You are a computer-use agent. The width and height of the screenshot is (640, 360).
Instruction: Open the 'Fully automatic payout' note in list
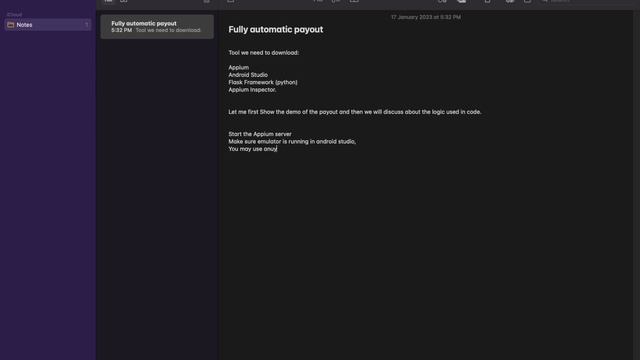tap(157, 27)
